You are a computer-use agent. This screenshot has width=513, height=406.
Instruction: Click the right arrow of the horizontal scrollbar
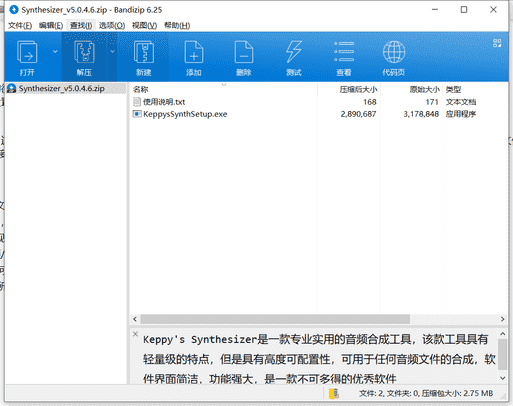[x=502, y=319]
